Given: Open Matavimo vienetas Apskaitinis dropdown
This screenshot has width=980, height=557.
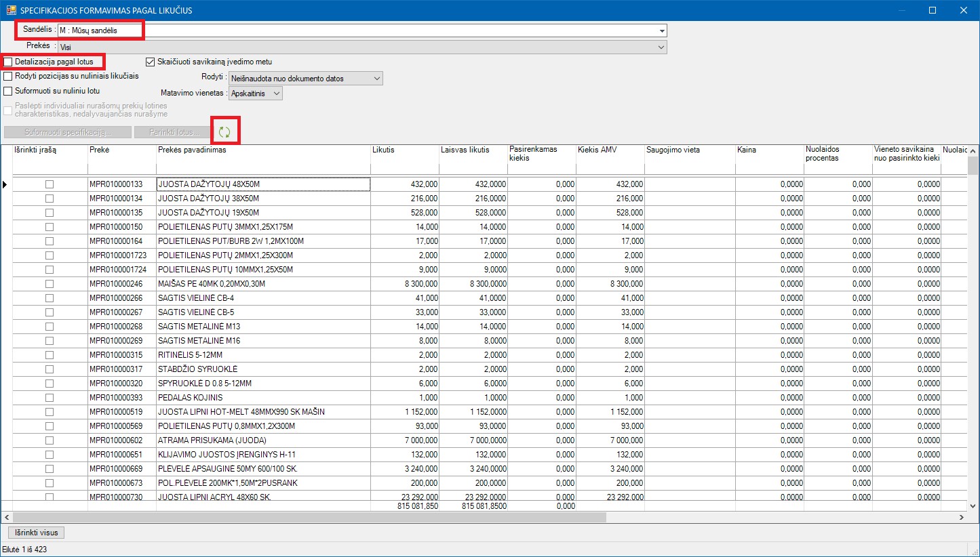Looking at the screenshot, I should pyautogui.click(x=276, y=94).
